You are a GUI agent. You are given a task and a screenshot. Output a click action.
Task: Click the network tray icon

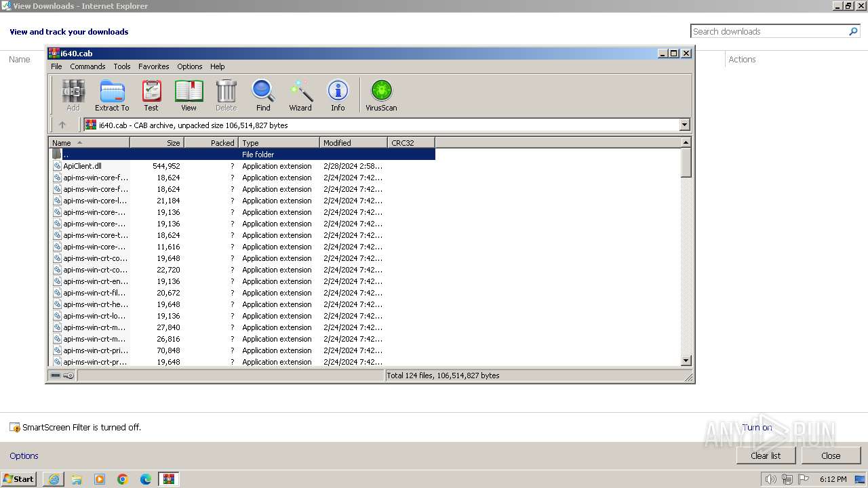[x=787, y=479]
